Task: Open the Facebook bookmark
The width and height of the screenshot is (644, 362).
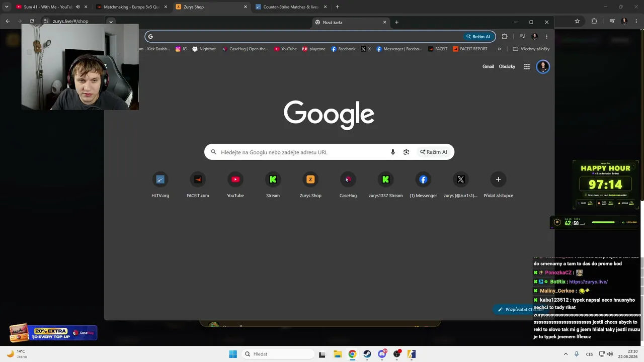Action: click(343, 49)
